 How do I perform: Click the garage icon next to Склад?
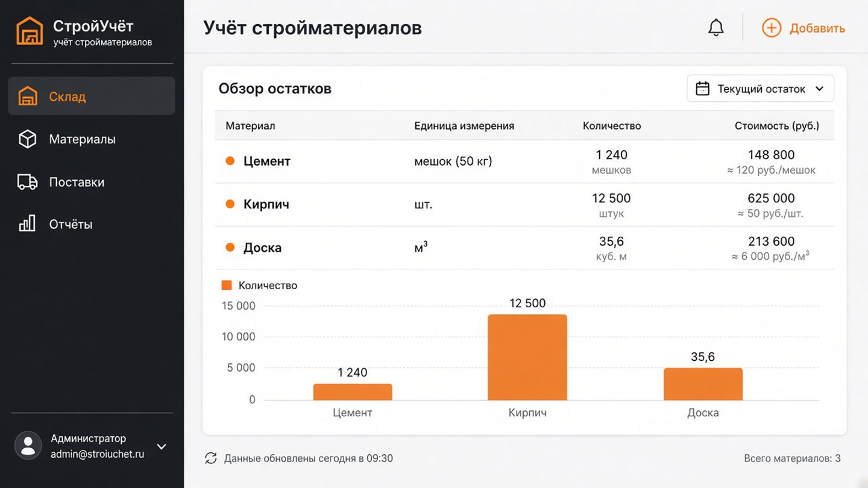click(x=28, y=96)
